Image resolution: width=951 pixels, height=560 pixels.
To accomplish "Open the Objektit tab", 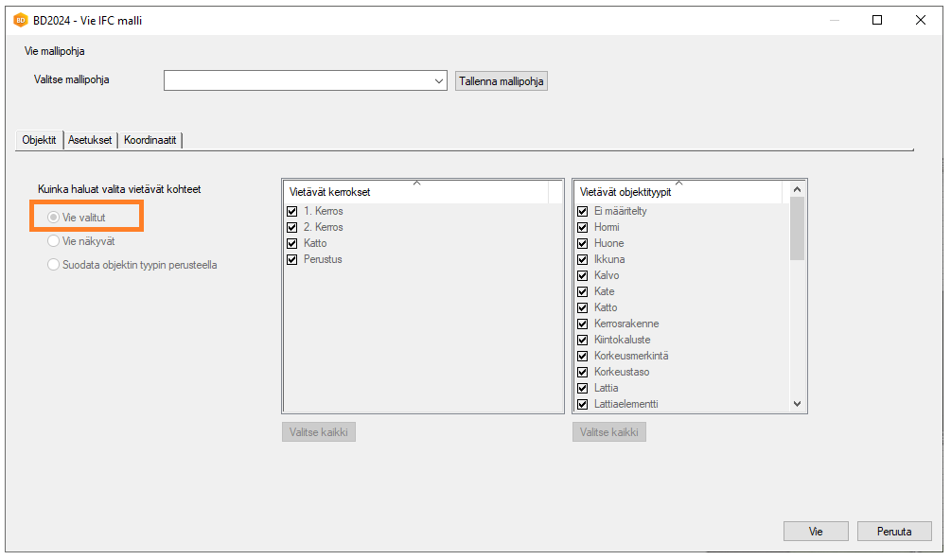I will (39, 140).
